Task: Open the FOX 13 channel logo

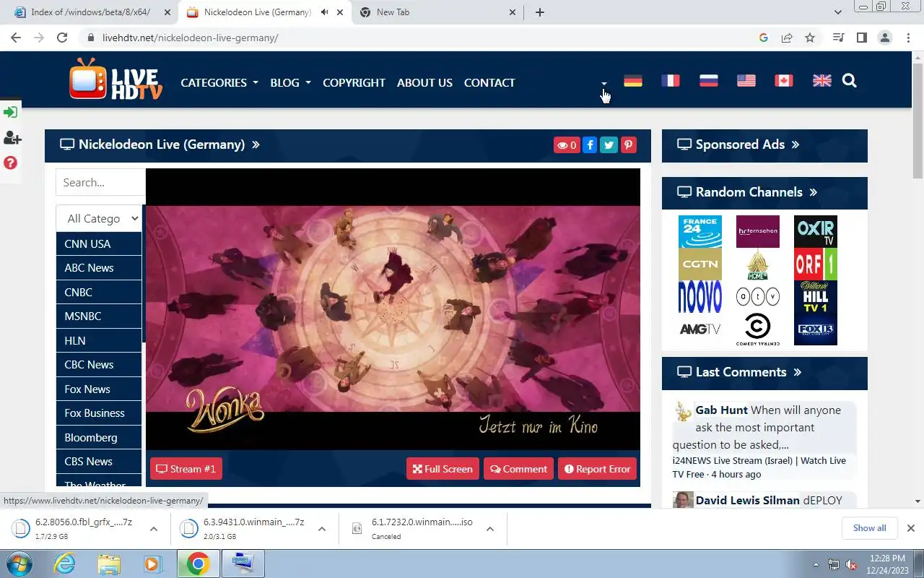Action: point(816,329)
